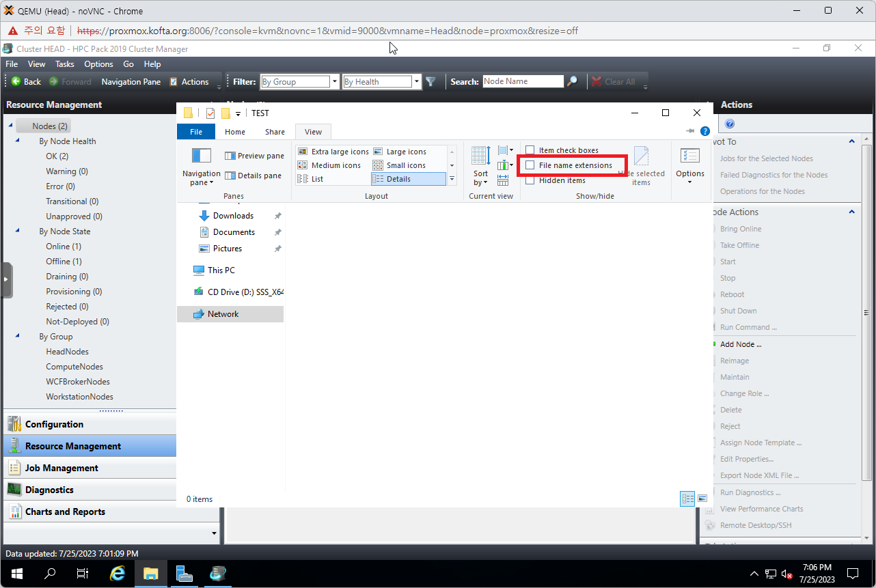Switch to the Home ribbon tab
The height and width of the screenshot is (588, 876).
point(234,132)
